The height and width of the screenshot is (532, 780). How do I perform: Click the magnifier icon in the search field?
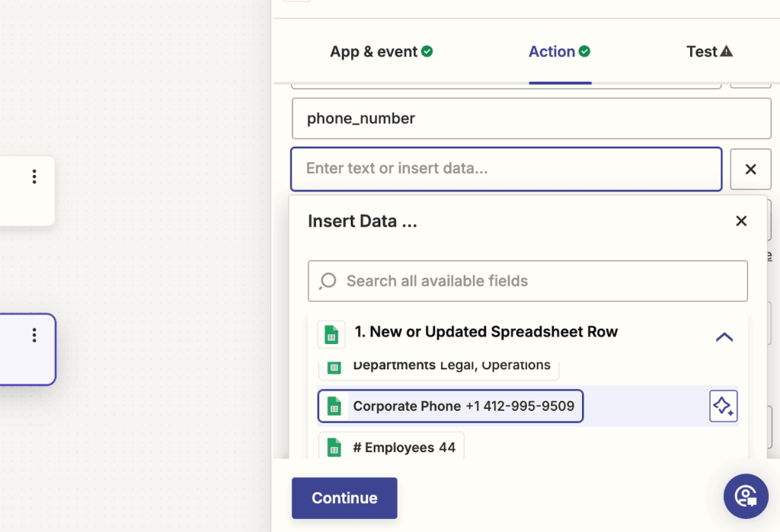[x=327, y=281]
